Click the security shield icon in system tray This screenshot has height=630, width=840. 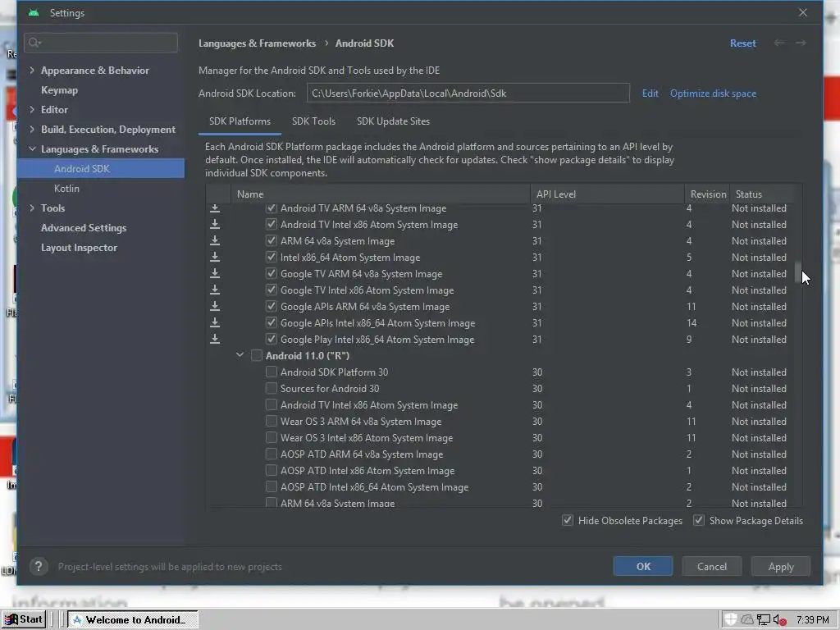pos(731,619)
